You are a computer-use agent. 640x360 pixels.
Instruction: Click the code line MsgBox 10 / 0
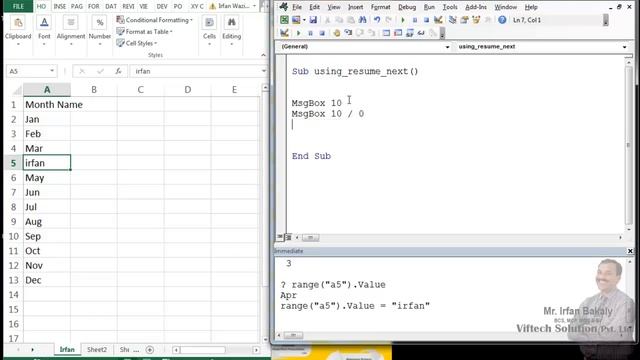tap(328, 114)
